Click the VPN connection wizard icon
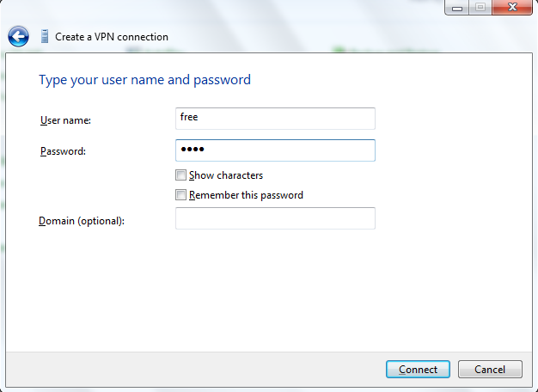The image size is (538, 392). click(x=45, y=37)
